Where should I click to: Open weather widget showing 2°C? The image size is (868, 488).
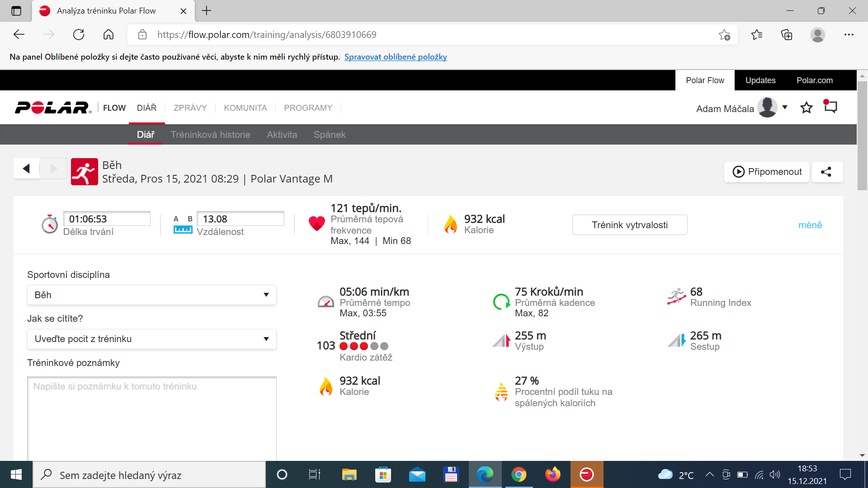click(676, 475)
